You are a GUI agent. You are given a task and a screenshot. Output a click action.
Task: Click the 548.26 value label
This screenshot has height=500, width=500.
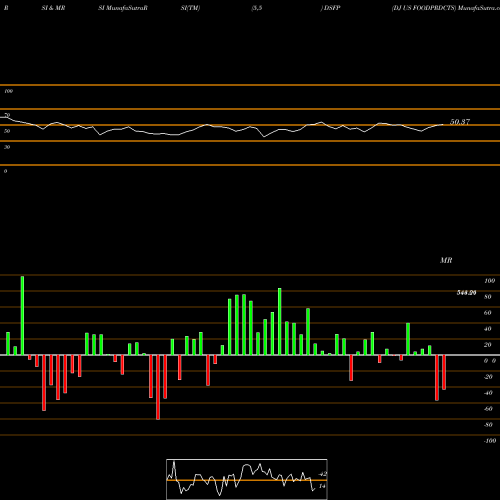466,293
